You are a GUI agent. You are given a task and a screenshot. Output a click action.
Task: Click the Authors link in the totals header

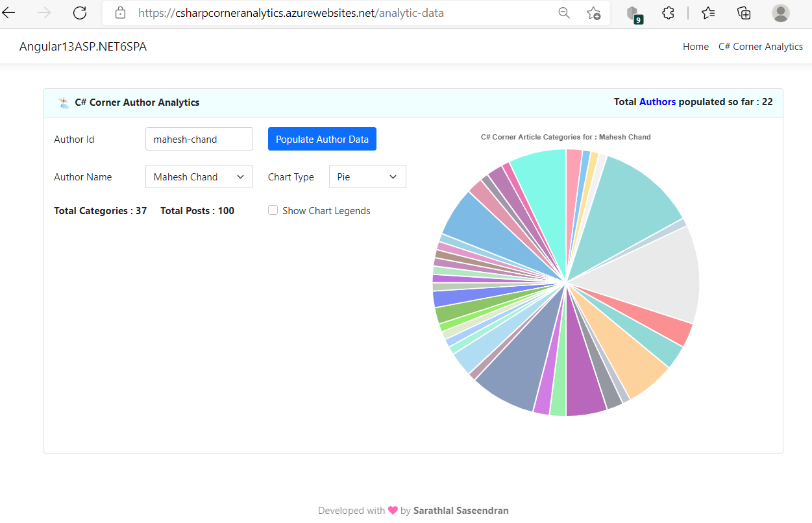pos(658,101)
